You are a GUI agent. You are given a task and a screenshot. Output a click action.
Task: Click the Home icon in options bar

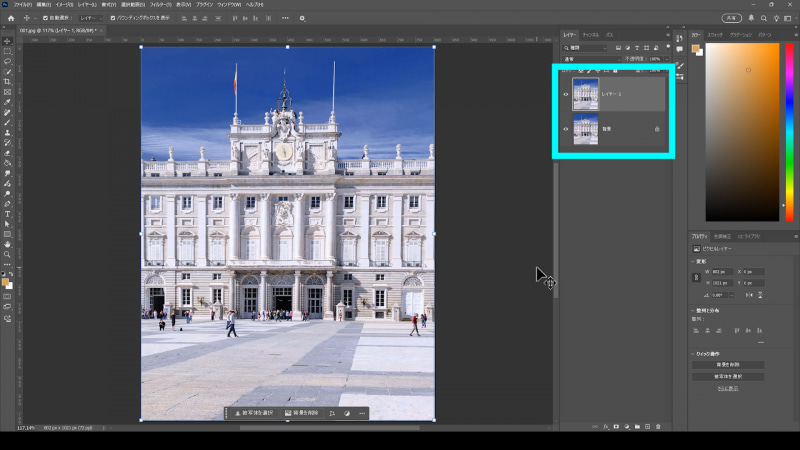[9, 18]
